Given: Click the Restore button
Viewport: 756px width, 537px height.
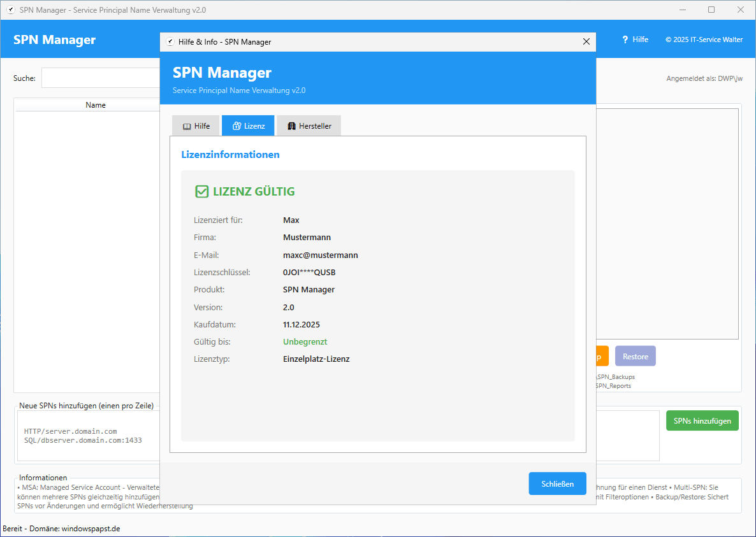Looking at the screenshot, I should pos(635,357).
